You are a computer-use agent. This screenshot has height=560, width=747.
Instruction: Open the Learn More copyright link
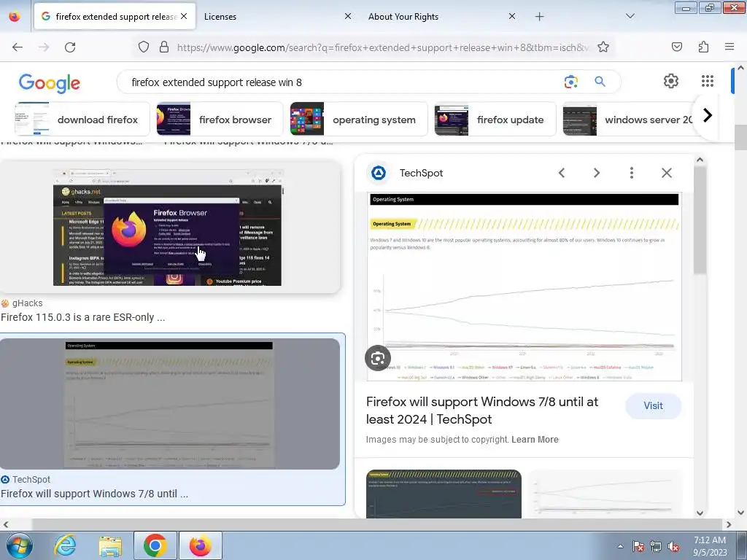[x=535, y=440]
